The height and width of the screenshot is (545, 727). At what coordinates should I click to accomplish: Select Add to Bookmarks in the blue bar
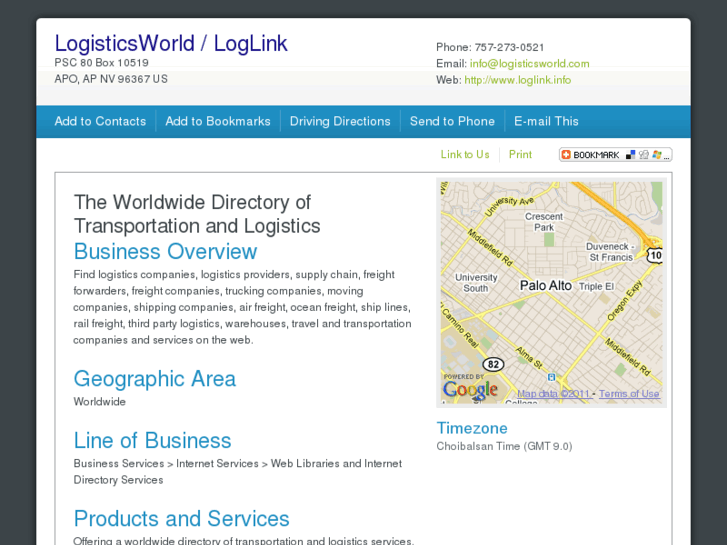(x=218, y=122)
